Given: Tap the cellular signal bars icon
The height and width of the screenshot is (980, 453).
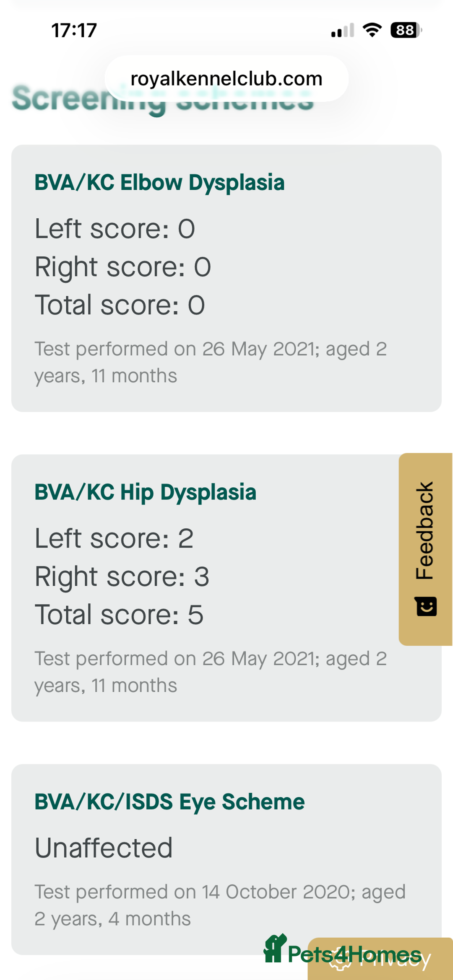Looking at the screenshot, I should click(x=343, y=31).
